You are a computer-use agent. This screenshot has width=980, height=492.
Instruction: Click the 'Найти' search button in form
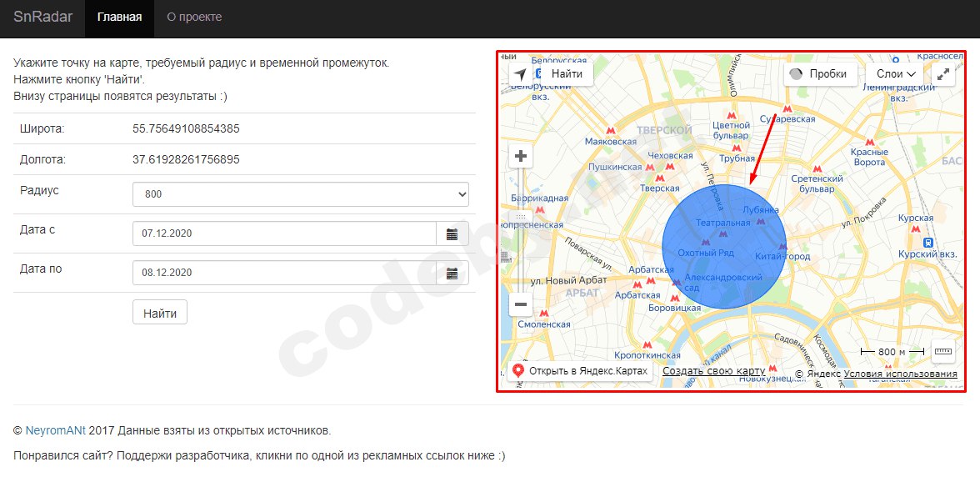(160, 313)
